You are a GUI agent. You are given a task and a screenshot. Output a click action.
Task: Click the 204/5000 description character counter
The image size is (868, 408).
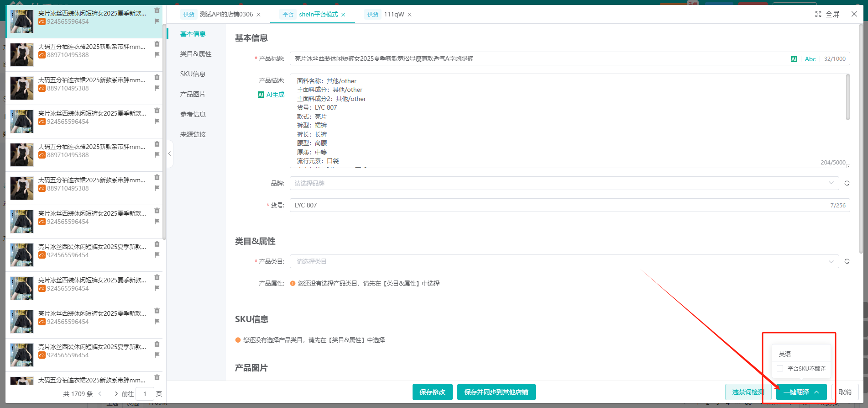tap(833, 163)
